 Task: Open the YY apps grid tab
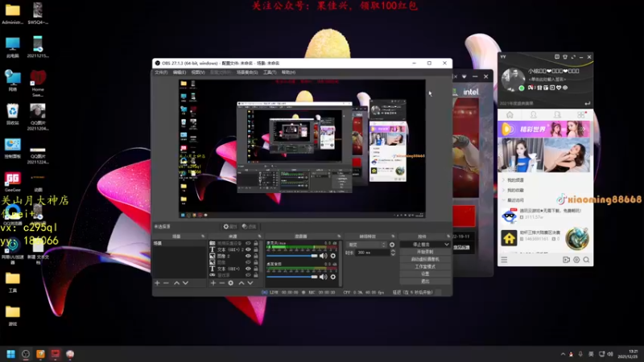580,115
